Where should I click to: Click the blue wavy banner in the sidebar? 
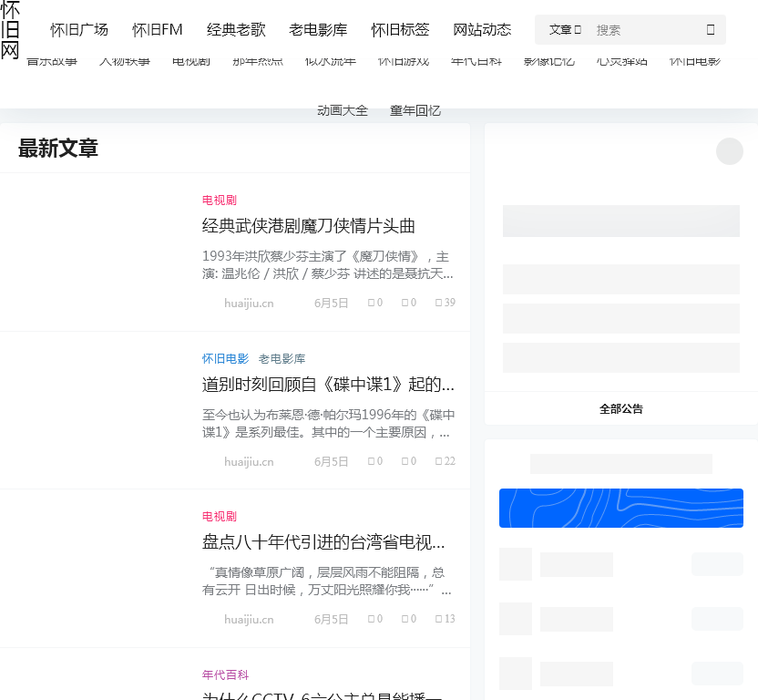coord(621,508)
